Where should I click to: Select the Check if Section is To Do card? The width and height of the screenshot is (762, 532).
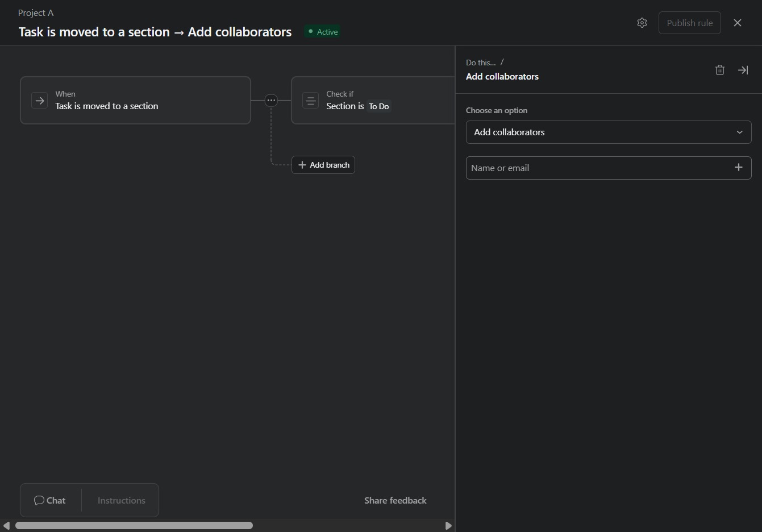373,100
